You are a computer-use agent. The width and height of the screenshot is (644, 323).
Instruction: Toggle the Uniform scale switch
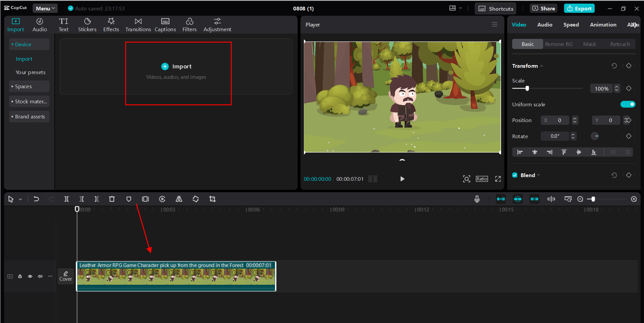(628, 104)
